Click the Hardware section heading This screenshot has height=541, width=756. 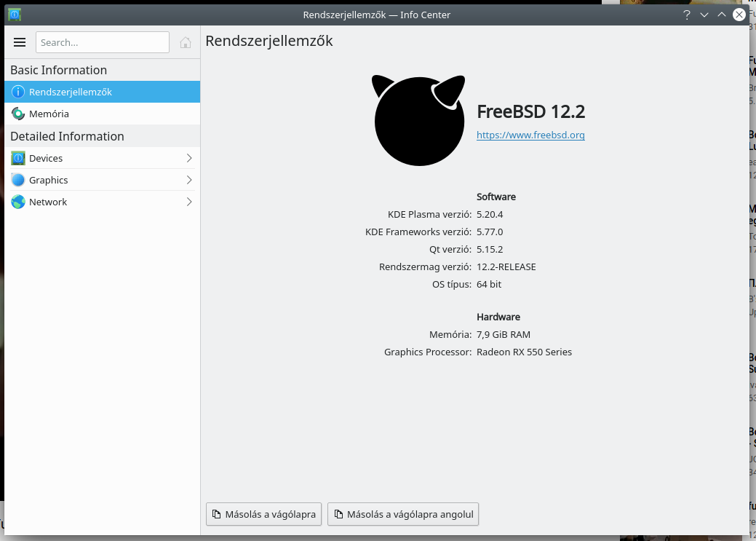498,317
